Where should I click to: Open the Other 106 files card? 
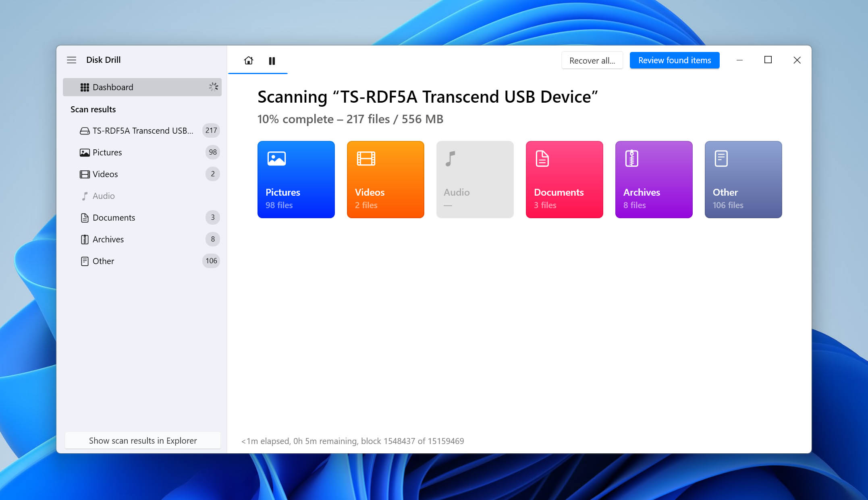point(743,180)
